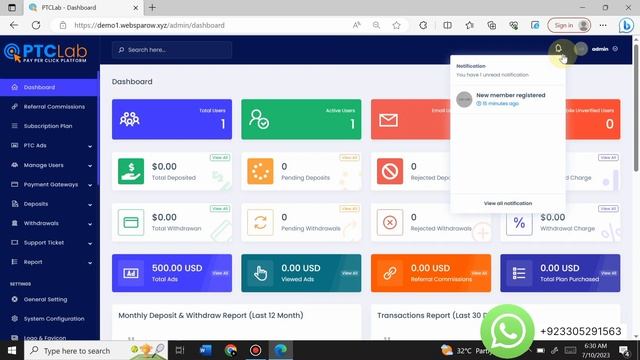Expand the Support Ticket submenu arrow
The height and width of the screenshot is (360, 640).
(x=90, y=243)
